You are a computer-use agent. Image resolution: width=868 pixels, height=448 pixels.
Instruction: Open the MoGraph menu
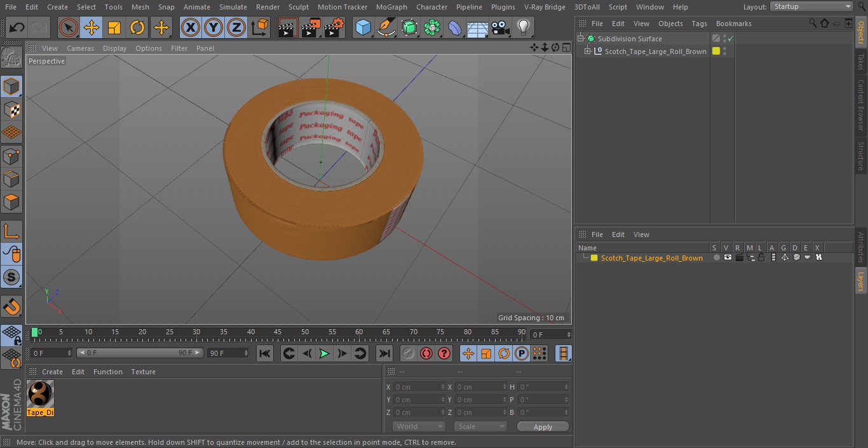(391, 7)
